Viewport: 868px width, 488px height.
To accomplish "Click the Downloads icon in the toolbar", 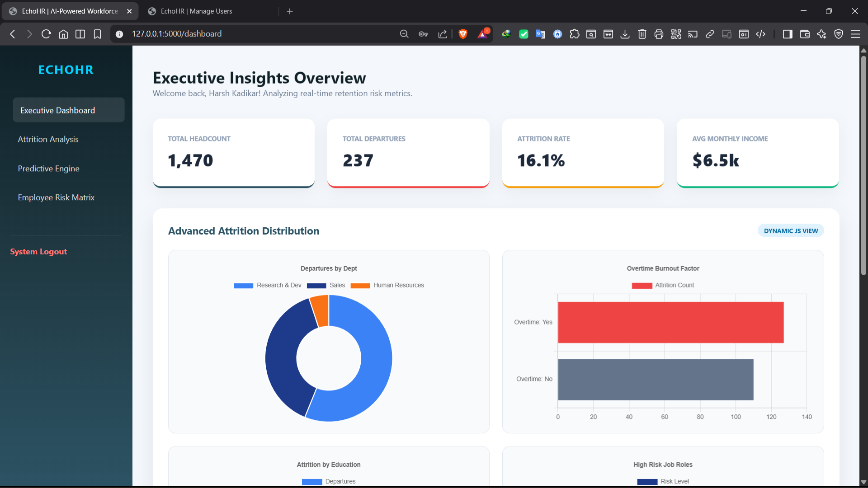I will pos(625,34).
